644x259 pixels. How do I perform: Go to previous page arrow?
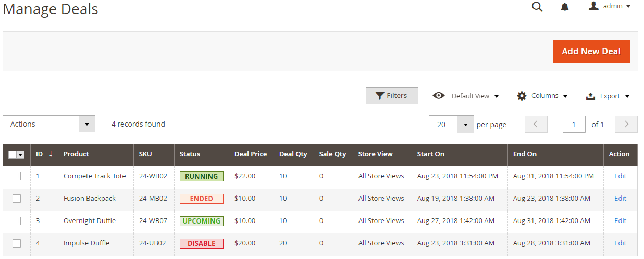[x=536, y=124]
